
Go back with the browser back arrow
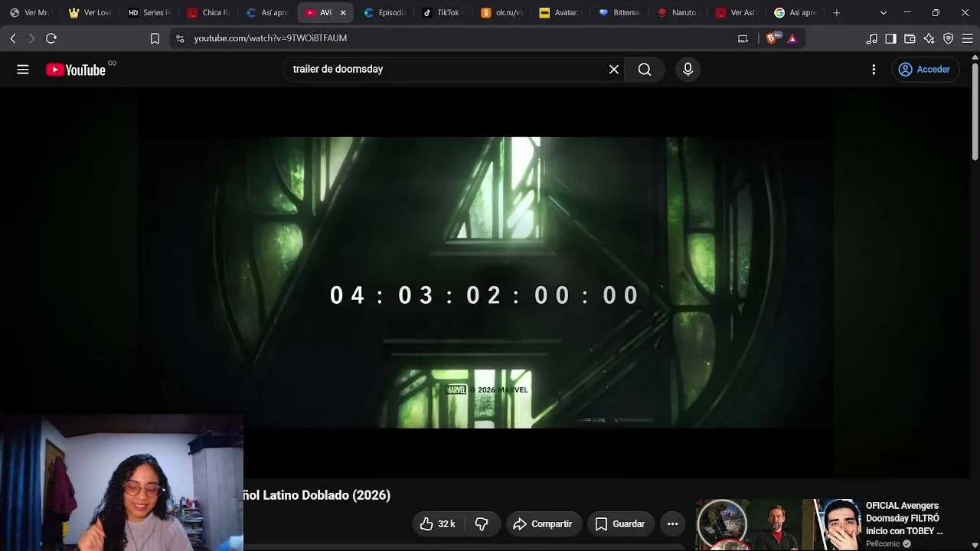pyautogui.click(x=13, y=38)
